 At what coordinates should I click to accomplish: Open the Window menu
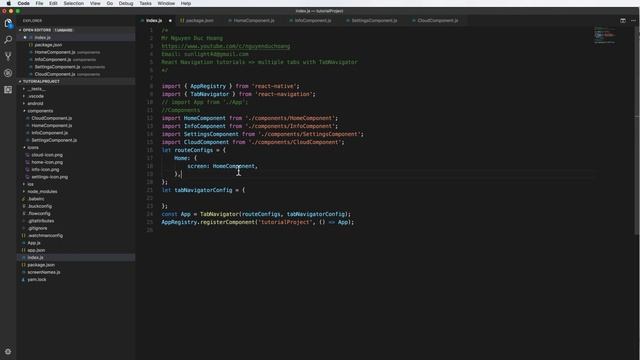pyautogui.click(x=166, y=3)
